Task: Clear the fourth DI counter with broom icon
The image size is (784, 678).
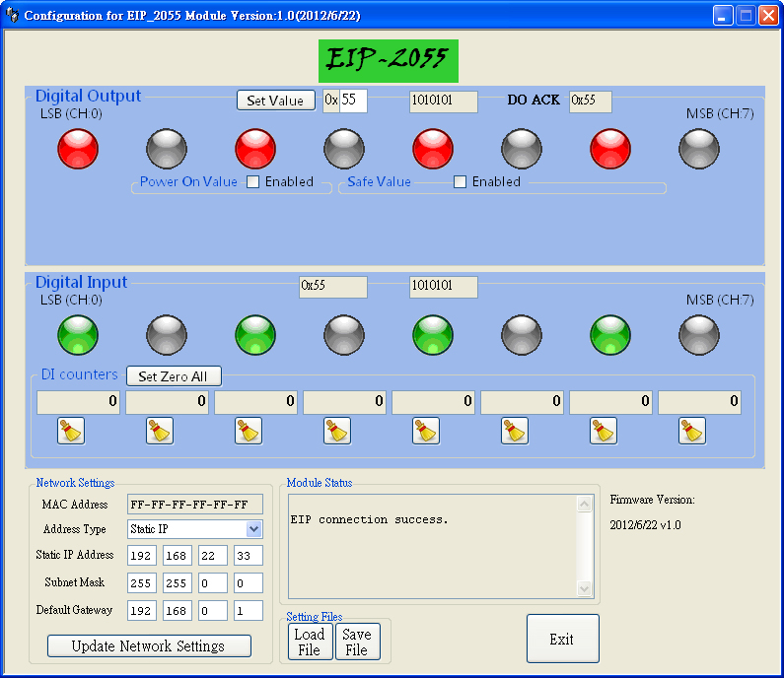Action: [x=337, y=431]
